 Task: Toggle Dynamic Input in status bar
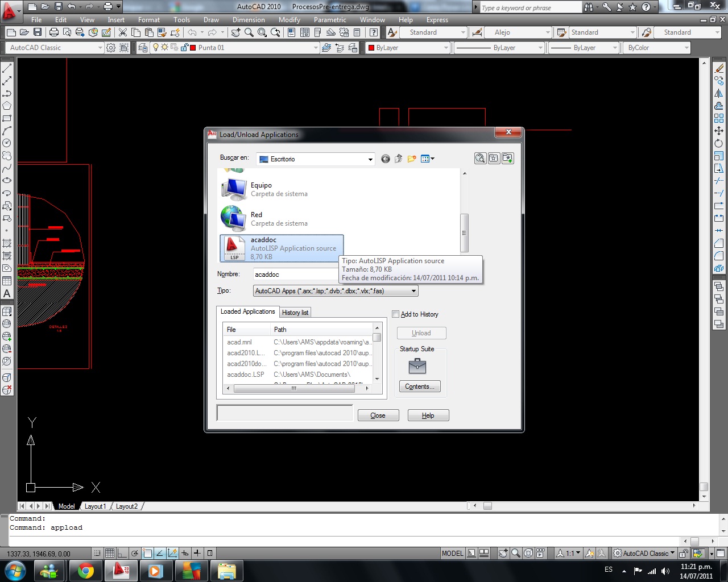click(185, 553)
